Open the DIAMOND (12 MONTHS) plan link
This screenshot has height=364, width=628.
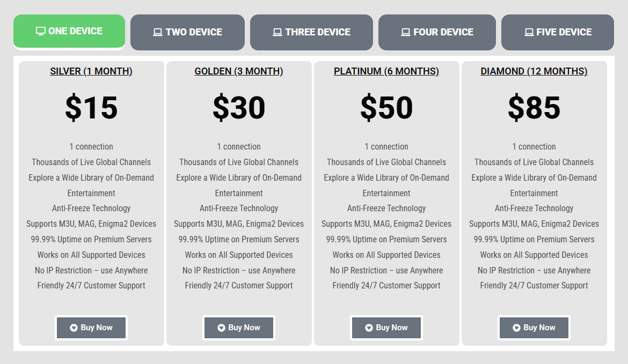[x=534, y=71]
